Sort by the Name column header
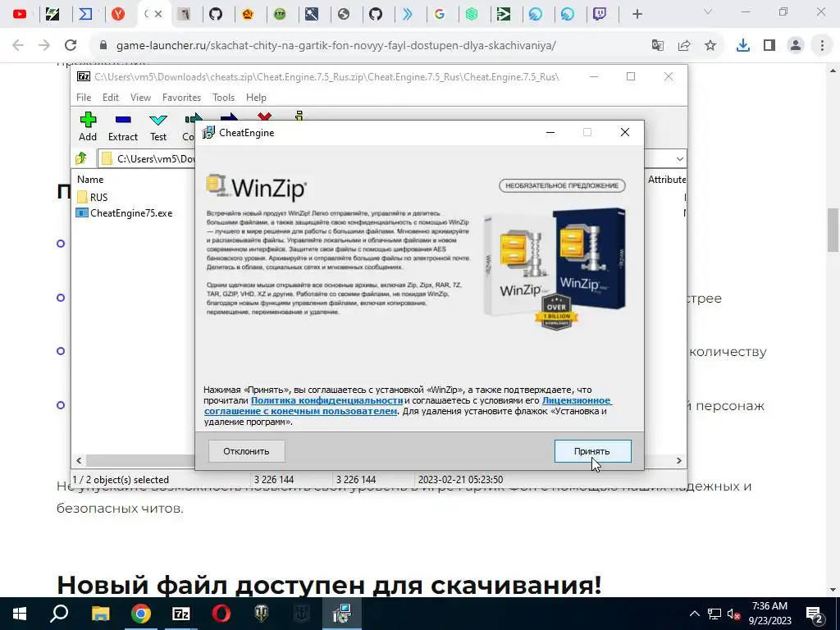The image size is (840, 630). point(90,180)
